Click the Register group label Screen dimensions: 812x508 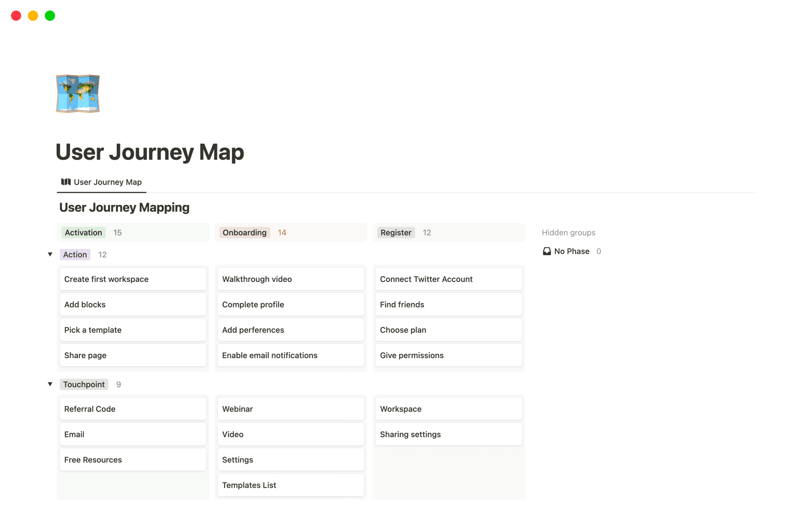coord(395,232)
